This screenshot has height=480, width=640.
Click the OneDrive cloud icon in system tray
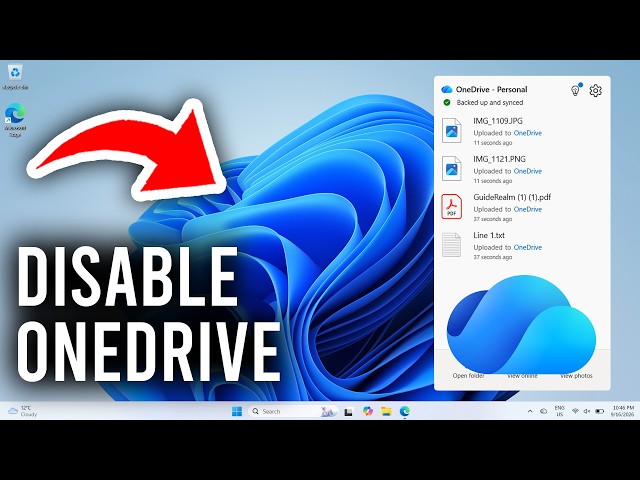[543, 411]
